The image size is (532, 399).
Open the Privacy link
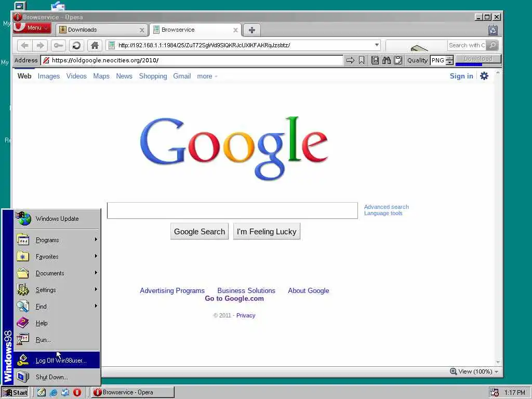click(246, 315)
